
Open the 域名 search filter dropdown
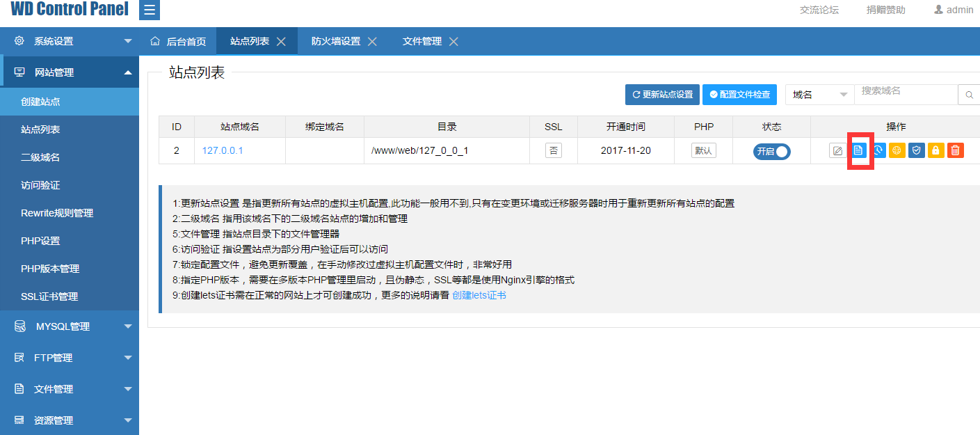(819, 94)
